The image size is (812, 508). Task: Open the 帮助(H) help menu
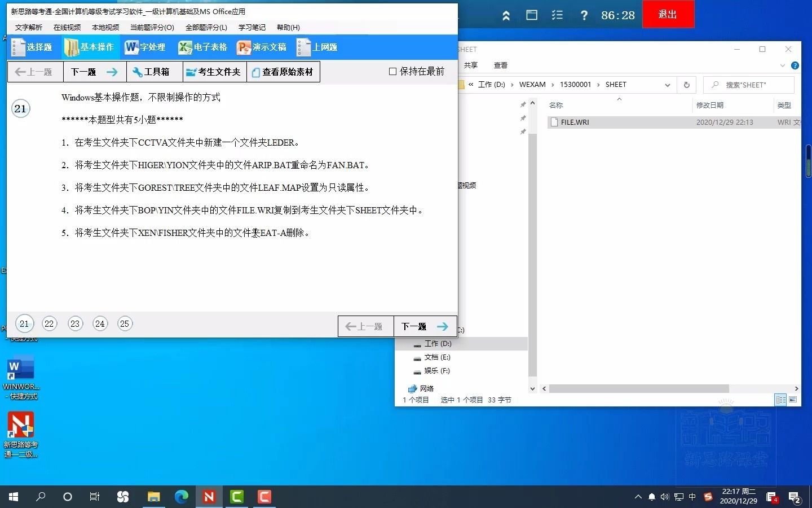pos(288,27)
